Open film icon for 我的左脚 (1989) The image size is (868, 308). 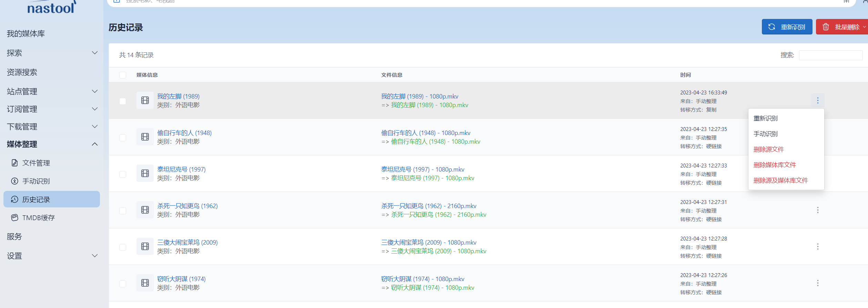coord(145,100)
